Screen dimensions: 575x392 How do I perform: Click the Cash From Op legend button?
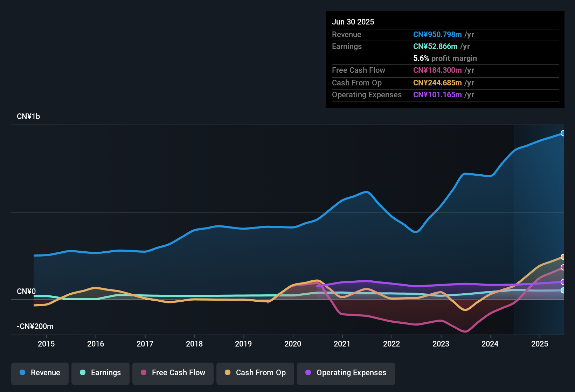point(255,373)
